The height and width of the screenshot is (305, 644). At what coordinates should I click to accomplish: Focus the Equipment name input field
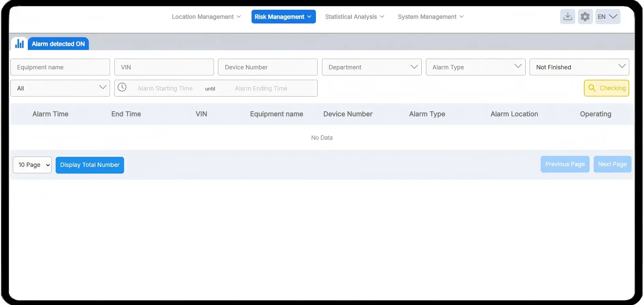pyautogui.click(x=60, y=67)
